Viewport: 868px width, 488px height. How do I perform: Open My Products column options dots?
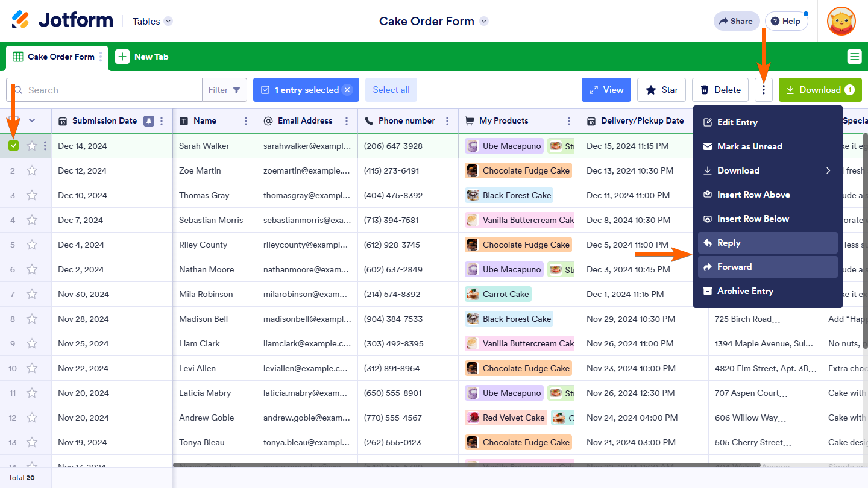point(568,121)
